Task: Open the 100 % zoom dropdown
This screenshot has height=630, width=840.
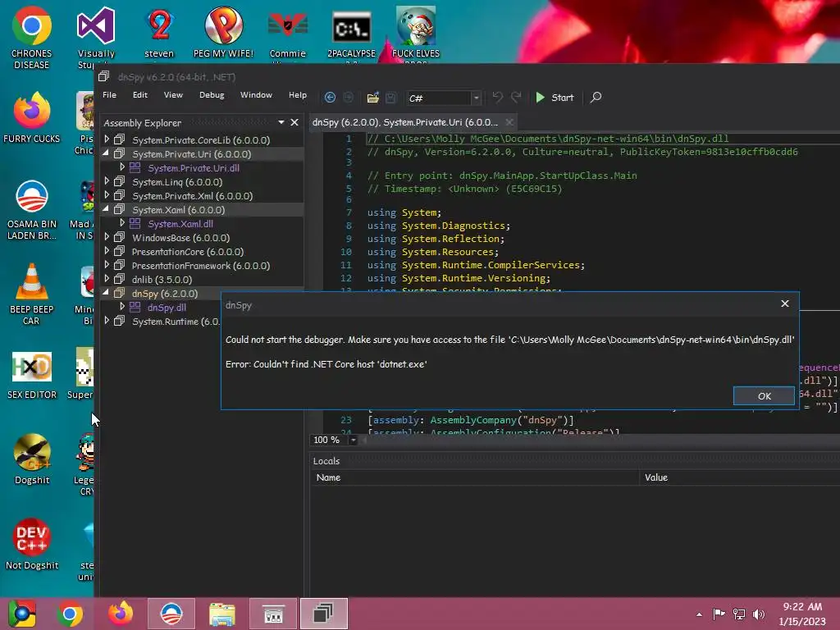Action: coord(353,440)
